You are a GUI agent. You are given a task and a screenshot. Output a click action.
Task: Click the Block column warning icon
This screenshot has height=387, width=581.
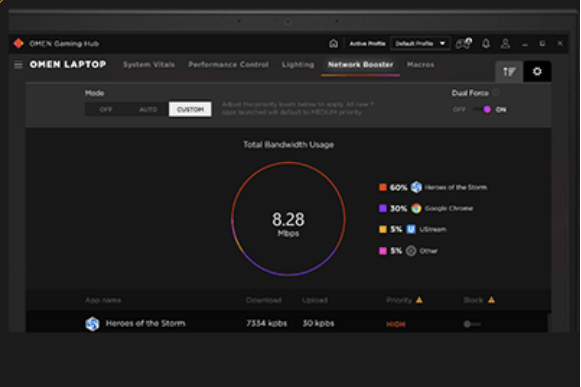[x=491, y=300]
